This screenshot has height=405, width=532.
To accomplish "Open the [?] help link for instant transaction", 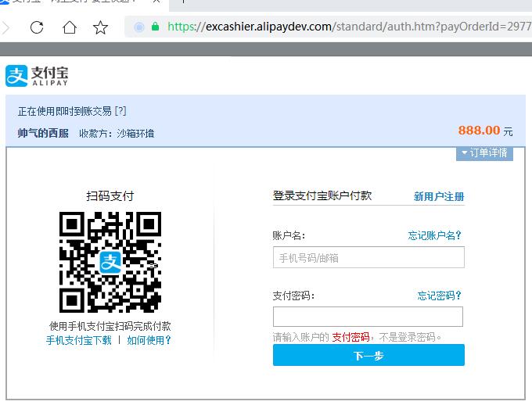I will 120,111.
